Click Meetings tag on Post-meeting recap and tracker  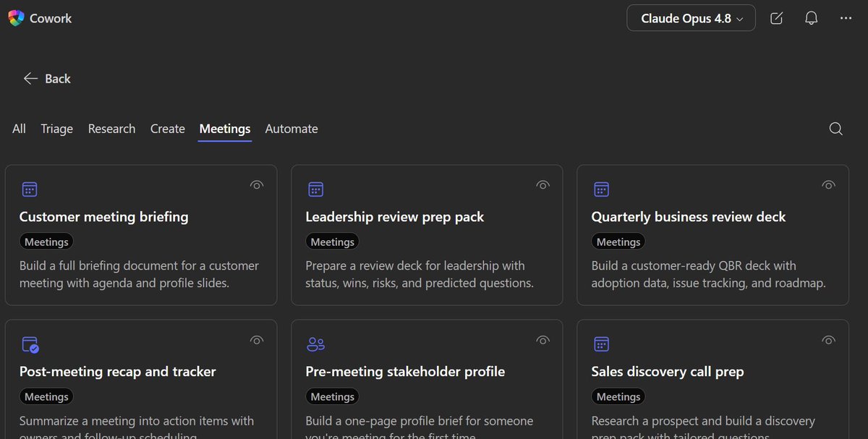46,397
